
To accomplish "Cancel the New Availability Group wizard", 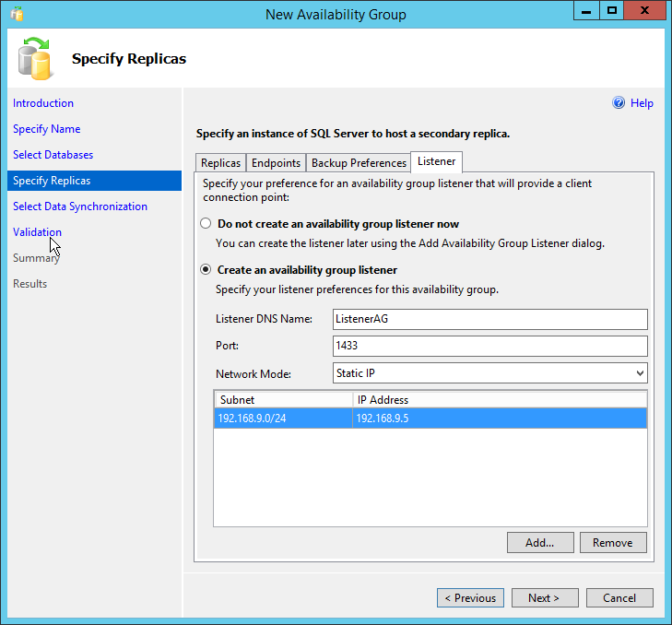I will (x=619, y=598).
